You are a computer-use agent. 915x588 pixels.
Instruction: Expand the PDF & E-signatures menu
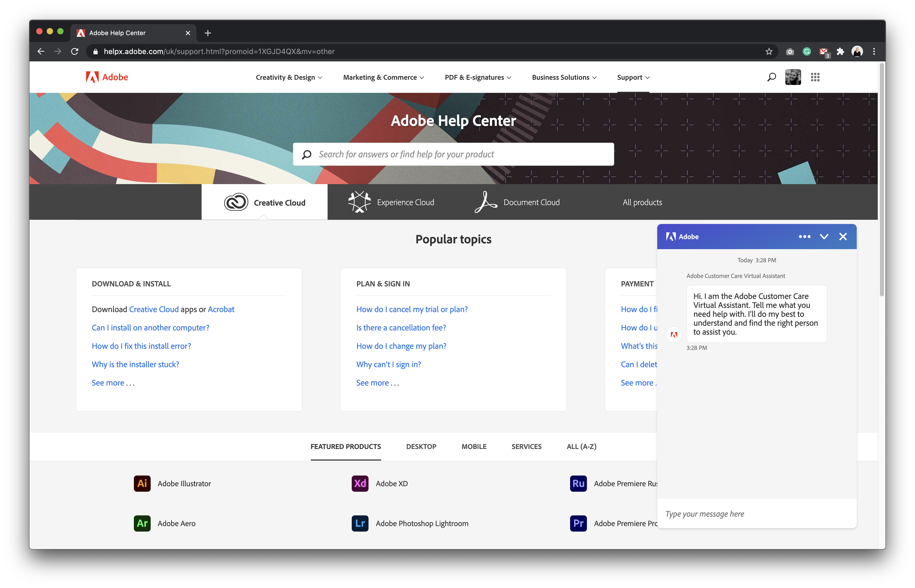tap(478, 78)
